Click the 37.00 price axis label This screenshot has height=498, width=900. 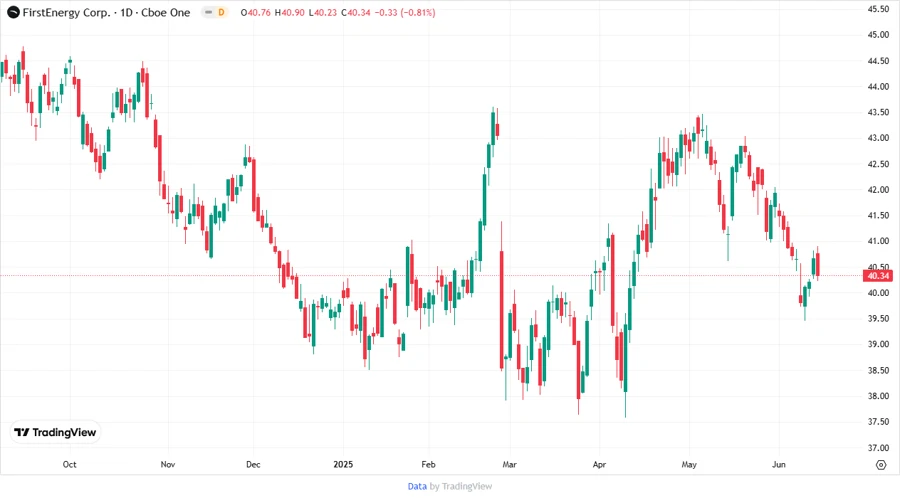(x=878, y=448)
